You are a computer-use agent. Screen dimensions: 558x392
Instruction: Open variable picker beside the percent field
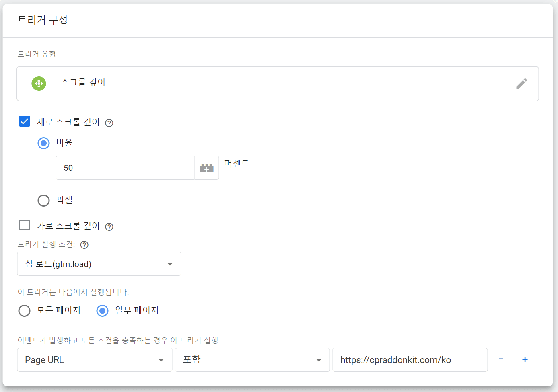click(206, 168)
